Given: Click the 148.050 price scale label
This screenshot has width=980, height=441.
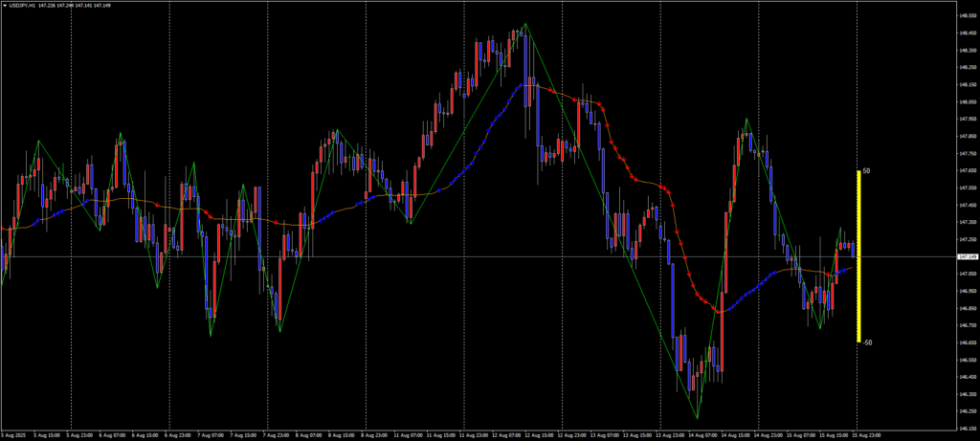Looking at the screenshot, I should pyautogui.click(x=967, y=101).
